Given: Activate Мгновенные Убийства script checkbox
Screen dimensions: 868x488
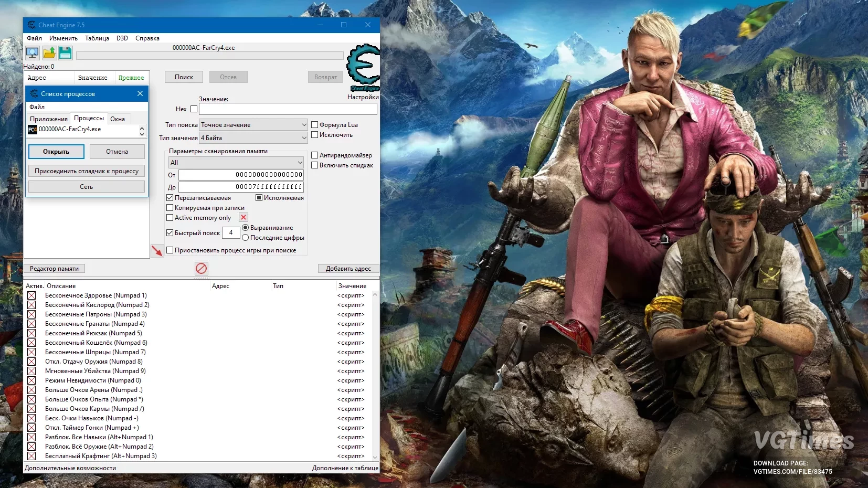Looking at the screenshot, I should [31, 371].
